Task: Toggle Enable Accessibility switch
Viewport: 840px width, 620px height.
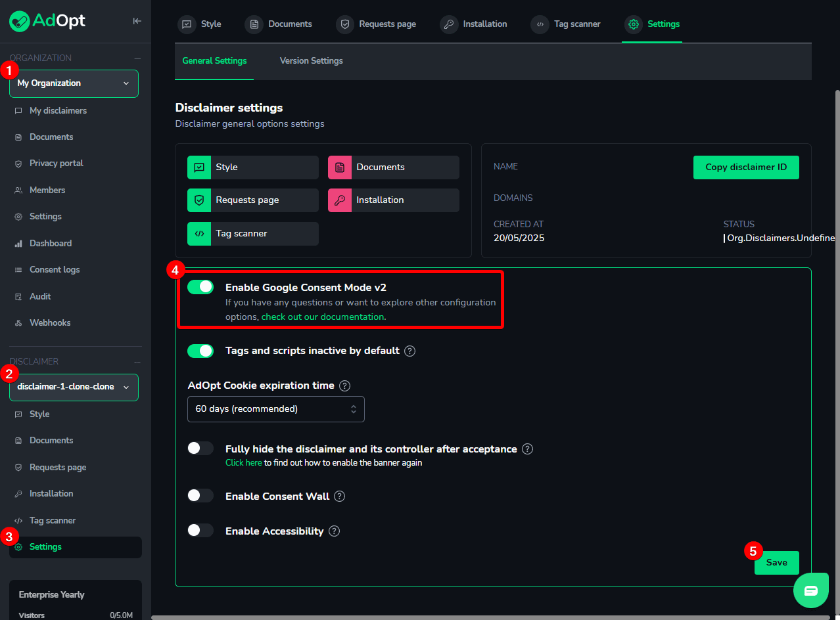Action: pos(200,530)
